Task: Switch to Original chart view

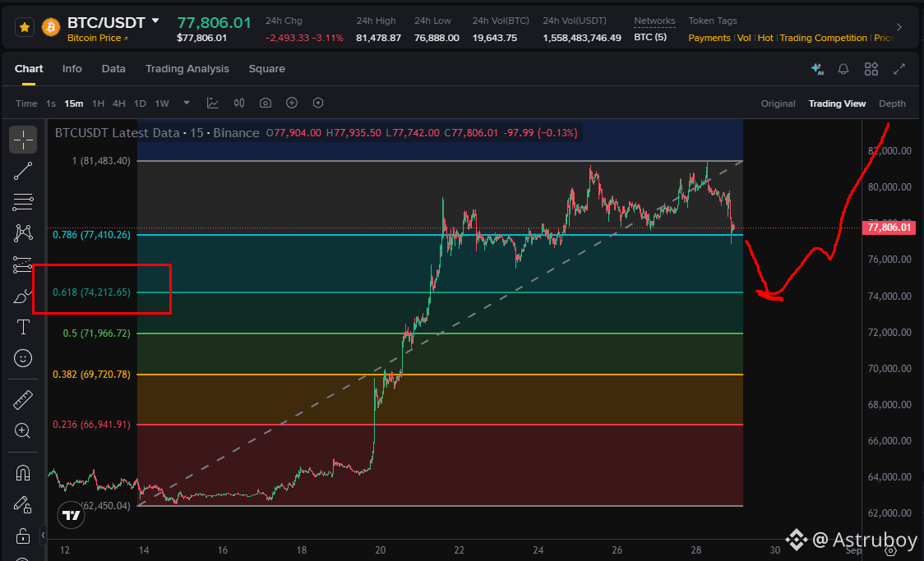Action: coord(778,103)
